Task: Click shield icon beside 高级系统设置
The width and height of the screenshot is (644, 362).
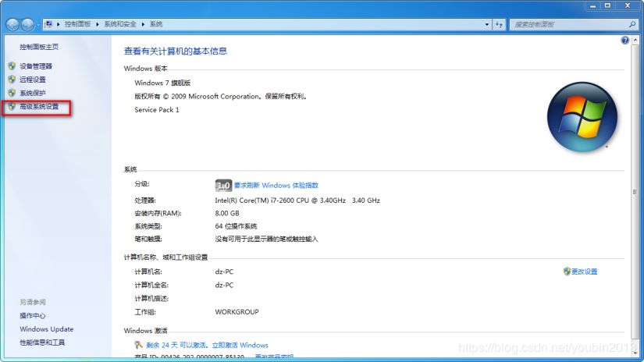Action: point(12,106)
